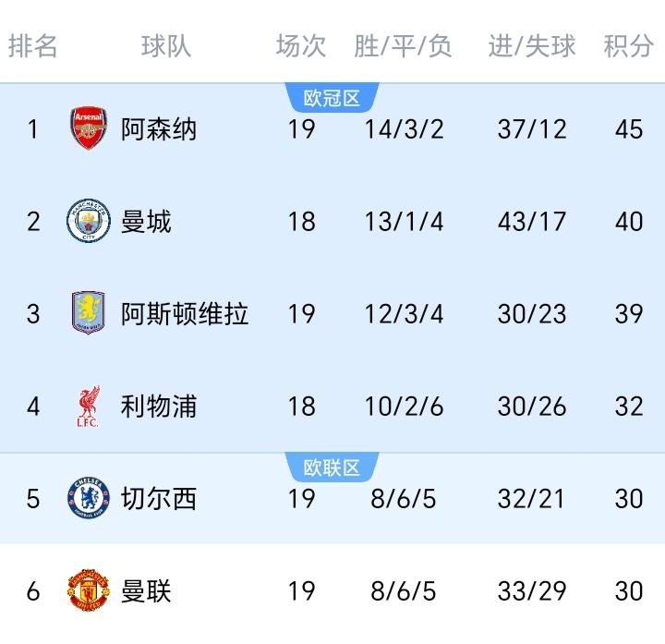665x644 pixels.
Task: Click the Aston Villa club crest
Action: [89, 313]
